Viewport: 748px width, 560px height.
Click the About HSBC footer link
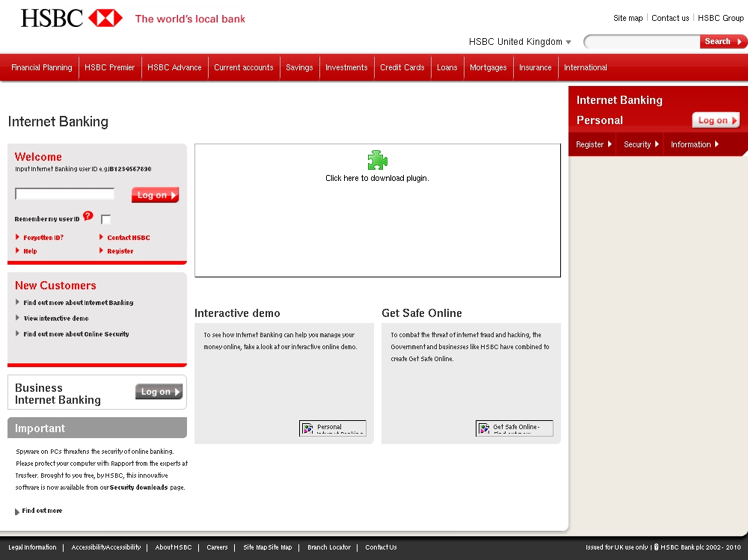pos(174,547)
